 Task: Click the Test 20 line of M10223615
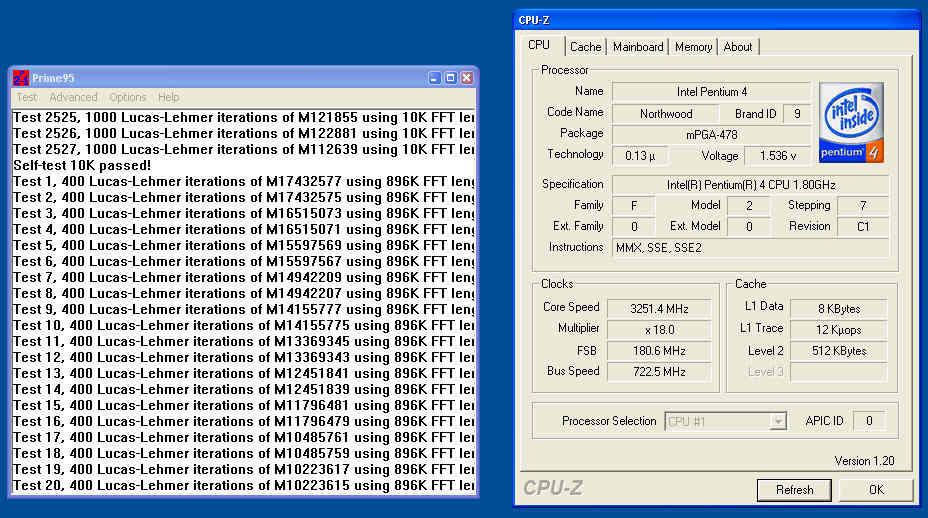tap(244, 485)
